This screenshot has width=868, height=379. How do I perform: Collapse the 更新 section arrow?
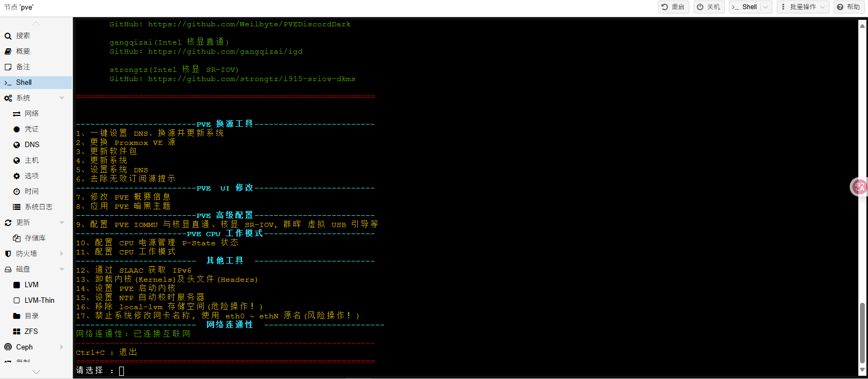(x=62, y=223)
